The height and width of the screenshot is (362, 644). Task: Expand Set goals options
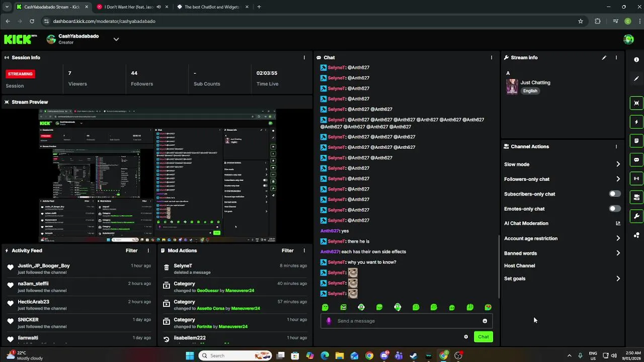pos(618,279)
